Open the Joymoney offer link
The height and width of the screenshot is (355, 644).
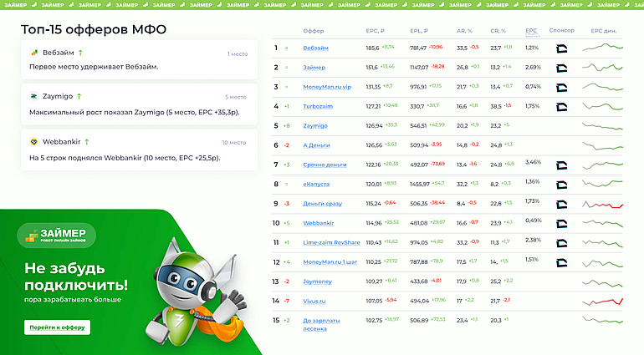(x=318, y=281)
